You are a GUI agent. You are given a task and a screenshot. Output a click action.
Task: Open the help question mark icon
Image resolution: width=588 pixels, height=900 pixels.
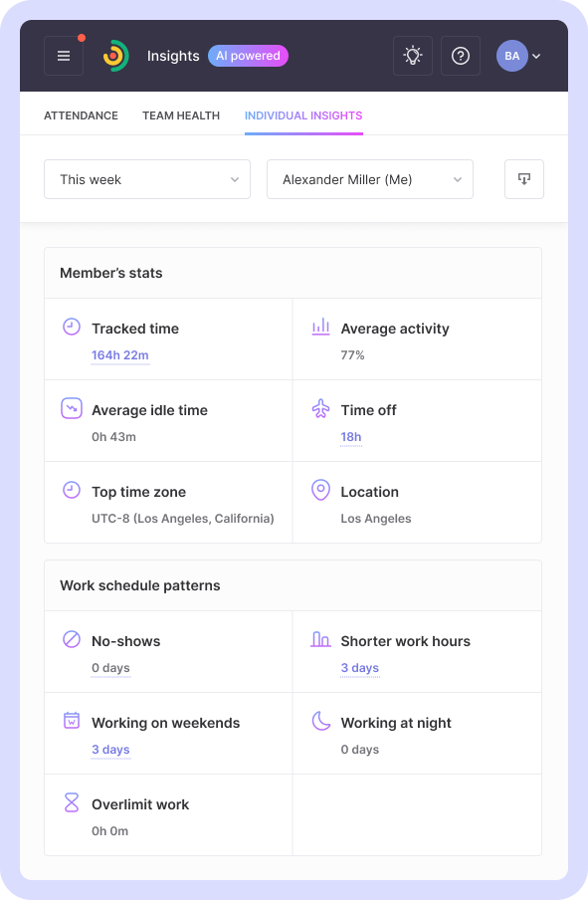tap(460, 56)
